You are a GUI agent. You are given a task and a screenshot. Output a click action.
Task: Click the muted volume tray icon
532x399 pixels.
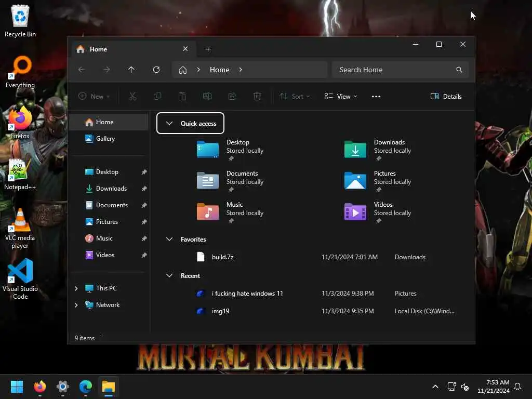(x=465, y=387)
